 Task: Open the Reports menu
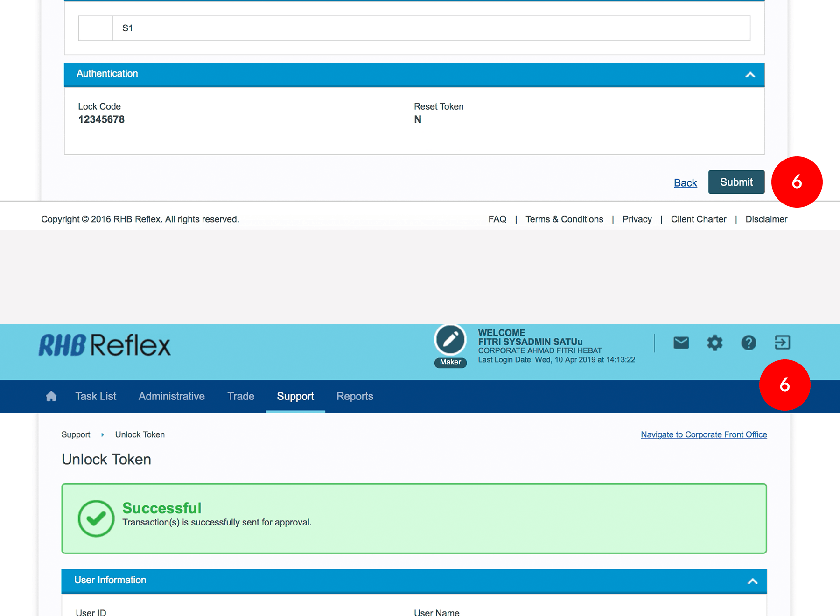(x=355, y=396)
